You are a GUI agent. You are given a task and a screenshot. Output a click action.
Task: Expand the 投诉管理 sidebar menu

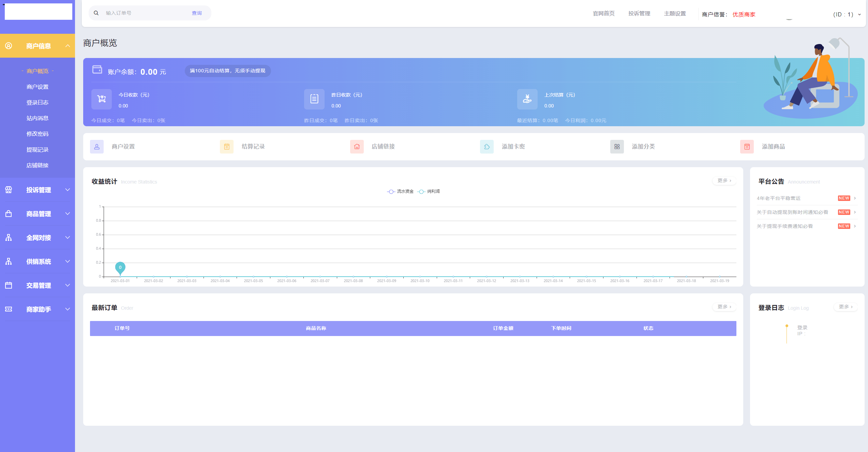point(38,190)
